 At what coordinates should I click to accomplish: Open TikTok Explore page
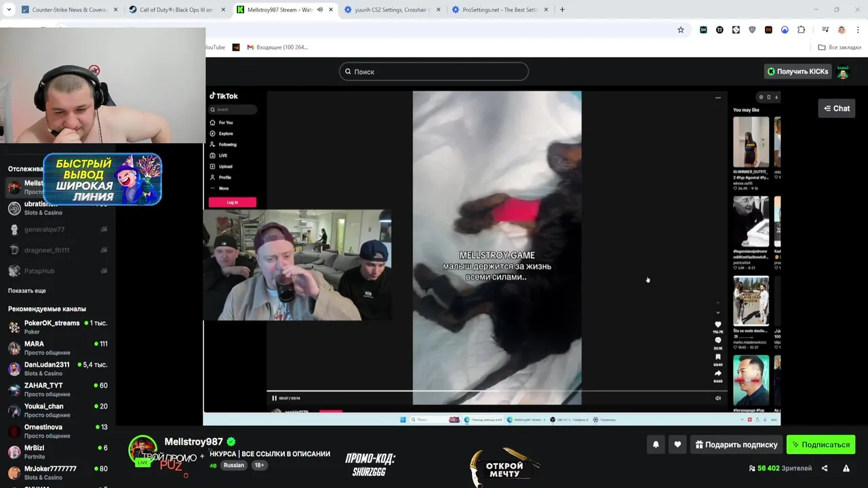221,134
